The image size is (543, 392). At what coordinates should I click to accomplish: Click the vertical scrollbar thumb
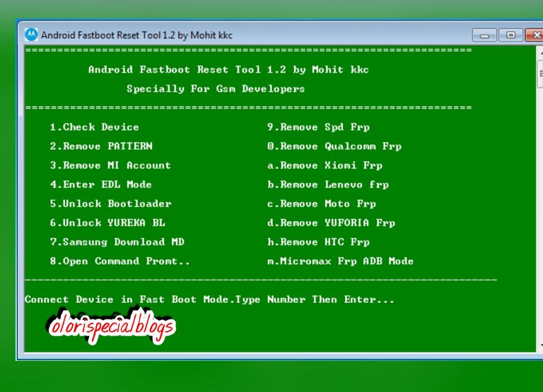click(x=540, y=73)
